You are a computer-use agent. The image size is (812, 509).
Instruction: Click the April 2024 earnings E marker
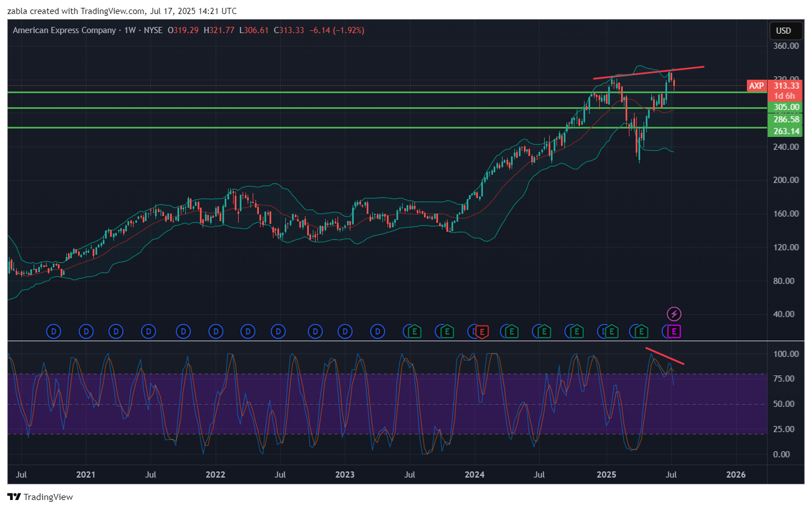511,332
